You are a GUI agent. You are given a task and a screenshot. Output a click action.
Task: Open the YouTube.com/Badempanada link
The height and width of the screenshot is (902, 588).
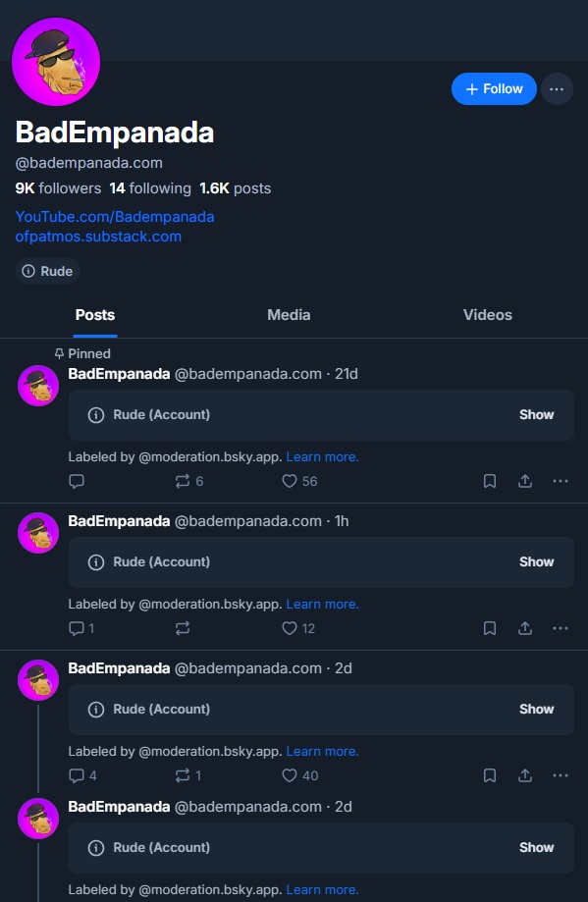(x=115, y=216)
